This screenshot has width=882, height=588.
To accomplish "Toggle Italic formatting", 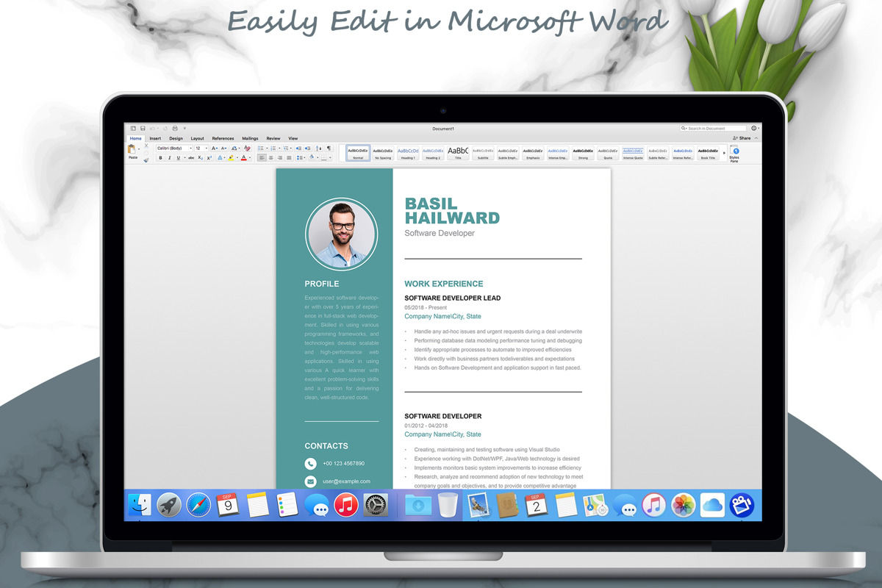I will 170,157.
